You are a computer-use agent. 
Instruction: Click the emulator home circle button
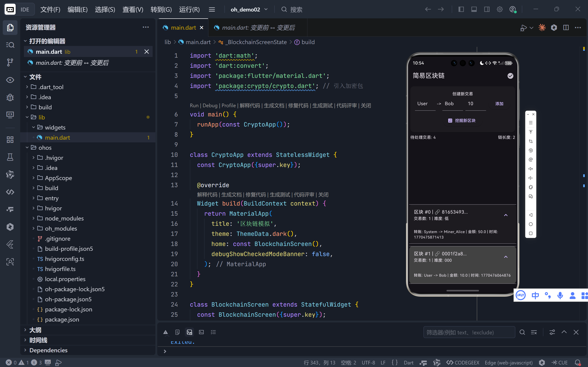(531, 224)
